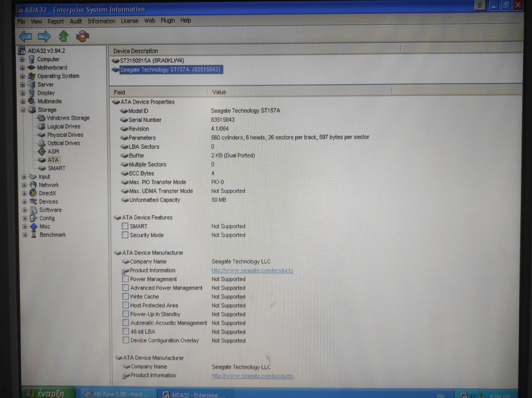Toggle the Security Mode checkbox
532x398 pixels.
click(x=125, y=235)
